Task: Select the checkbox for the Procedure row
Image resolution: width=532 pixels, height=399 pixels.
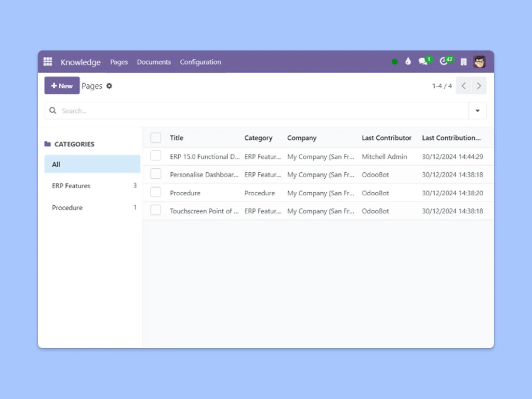Action: tap(156, 192)
